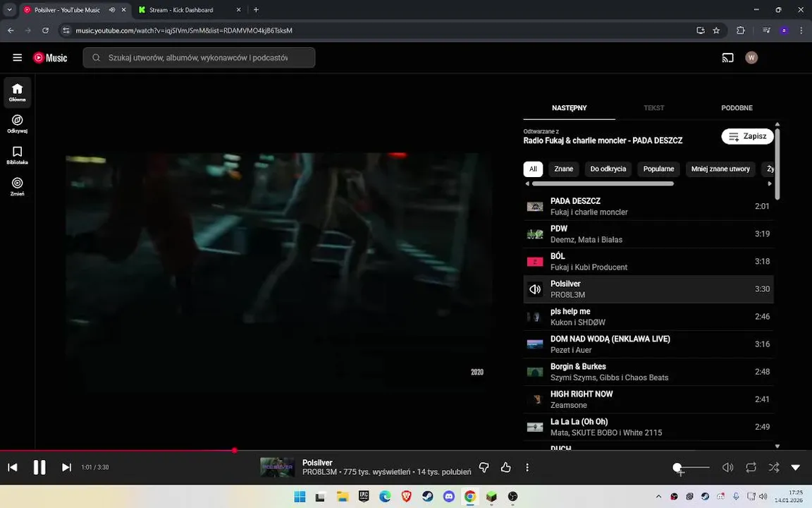Open the Windows Start menu

pos(300,497)
